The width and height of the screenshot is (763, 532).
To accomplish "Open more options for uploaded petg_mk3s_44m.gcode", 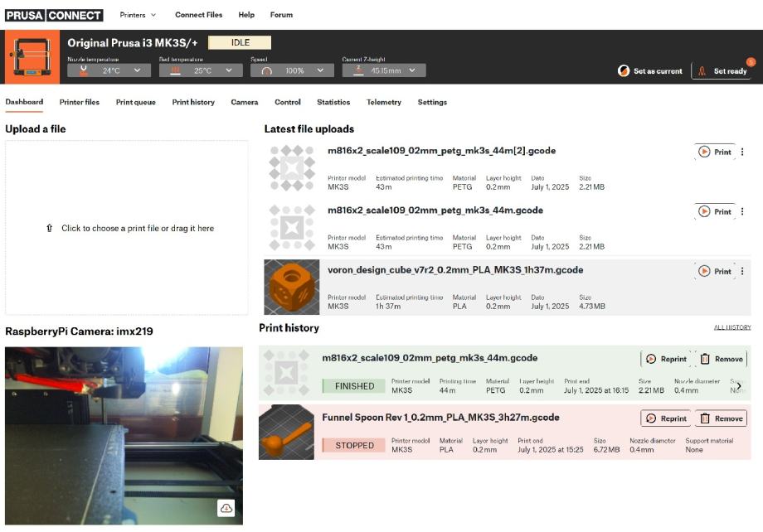I will coord(742,211).
